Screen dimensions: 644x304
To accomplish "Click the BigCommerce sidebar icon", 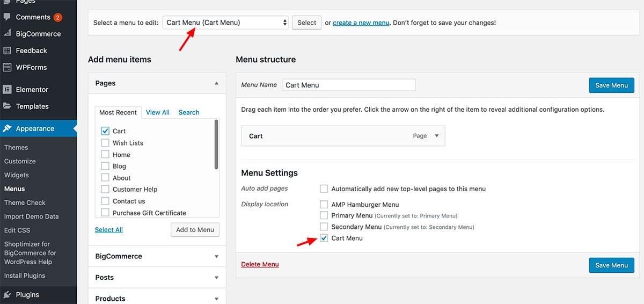I will pyautogui.click(x=7, y=34).
